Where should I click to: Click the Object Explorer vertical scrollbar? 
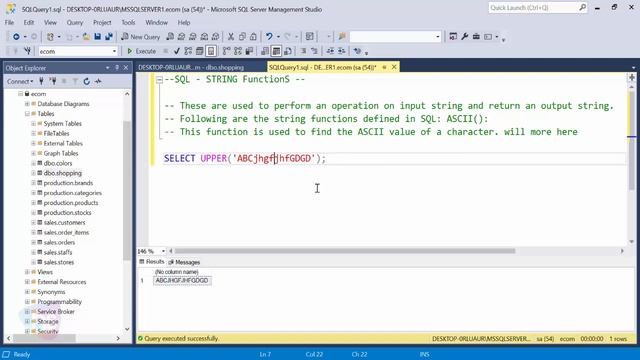[x=127, y=190]
